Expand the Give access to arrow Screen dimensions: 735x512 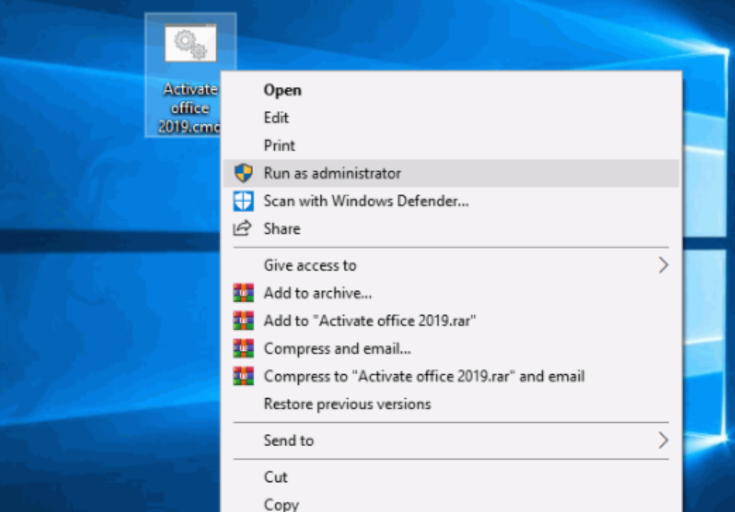(663, 265)
